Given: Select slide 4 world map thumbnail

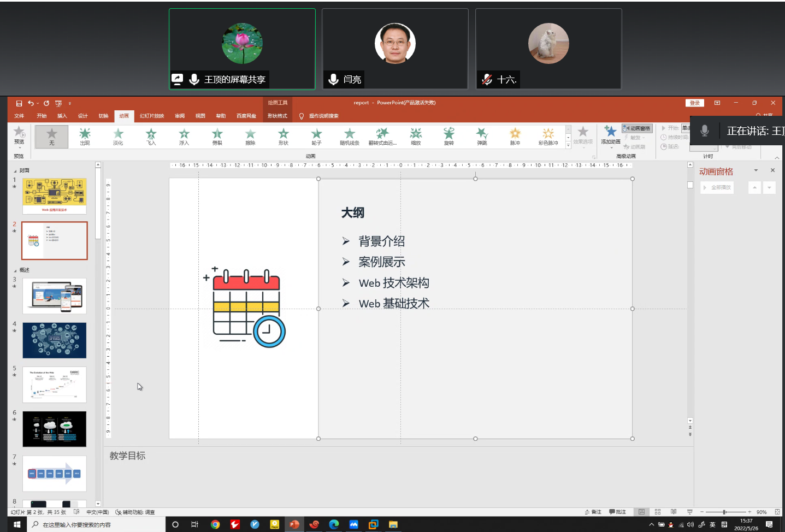Looking at the screenshot, I should 55,340.
